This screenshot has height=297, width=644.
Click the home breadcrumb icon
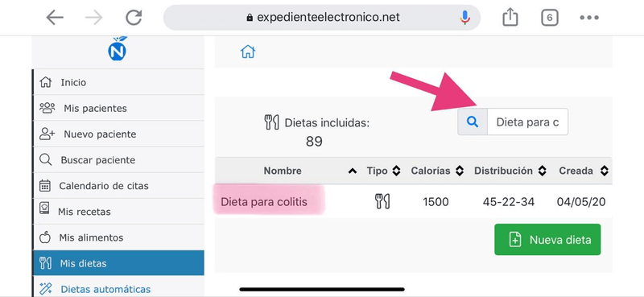pos(248,52)
